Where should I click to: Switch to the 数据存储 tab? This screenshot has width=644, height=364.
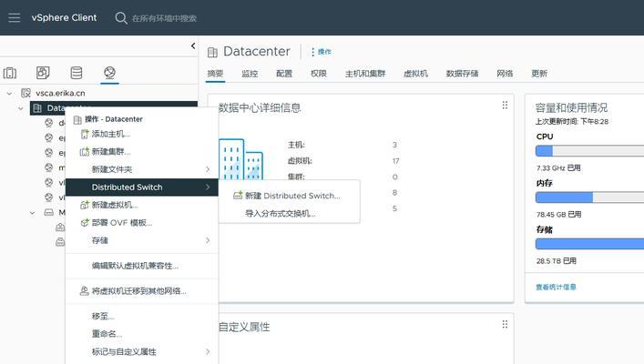click(462, 74)
